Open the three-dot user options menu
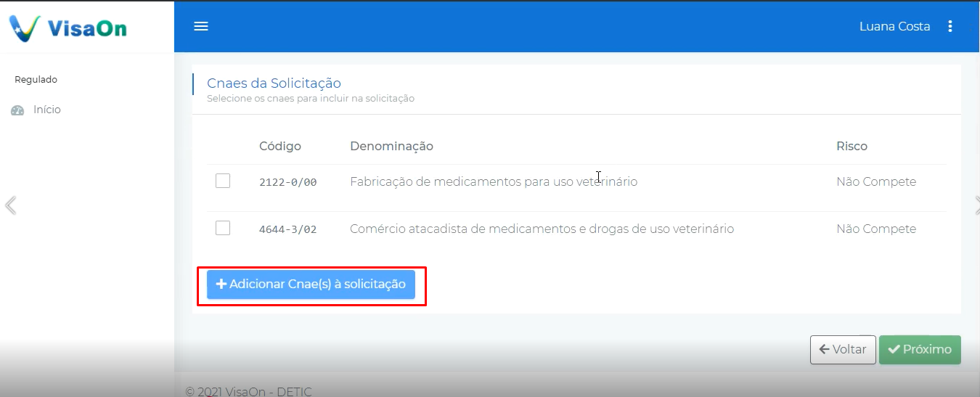Viewport: 980px width, 397px height. click(x=950, y=26)
